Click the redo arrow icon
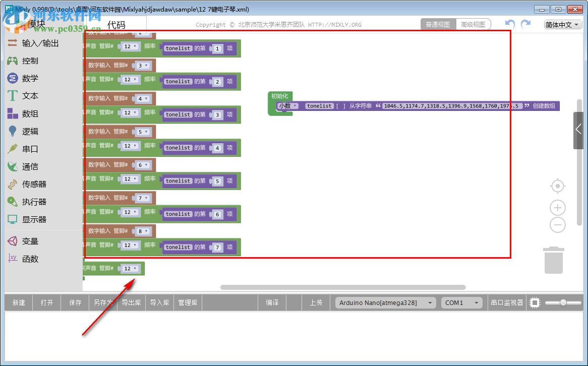The image size is (588, 366). 526,24
